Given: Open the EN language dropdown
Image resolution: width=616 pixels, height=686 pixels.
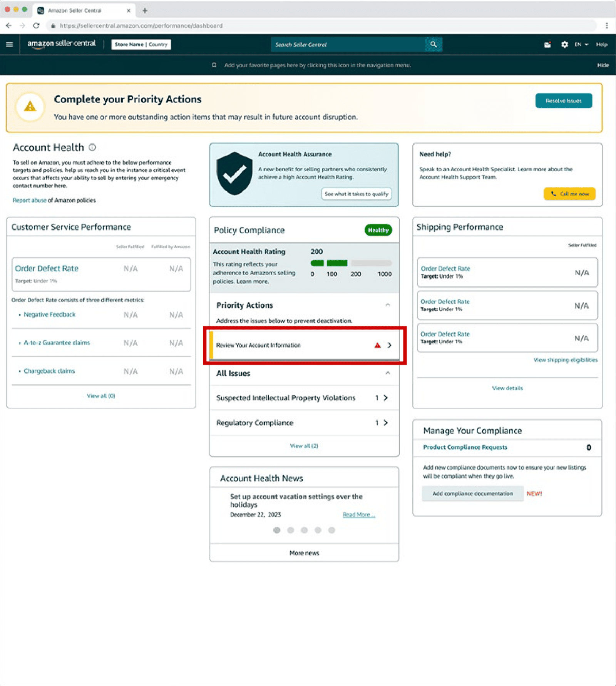Looking at the screenshot, I should tap(581, 45).
